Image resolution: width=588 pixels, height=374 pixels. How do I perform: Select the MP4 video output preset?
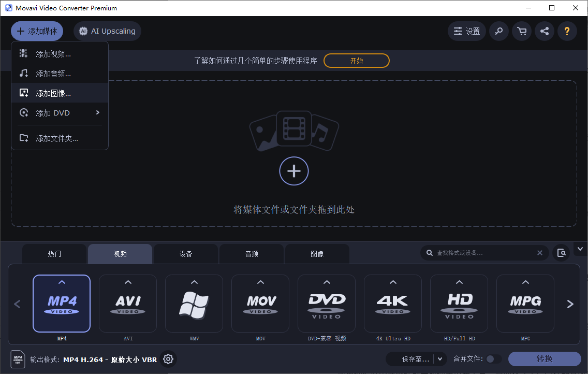(62, 304)
